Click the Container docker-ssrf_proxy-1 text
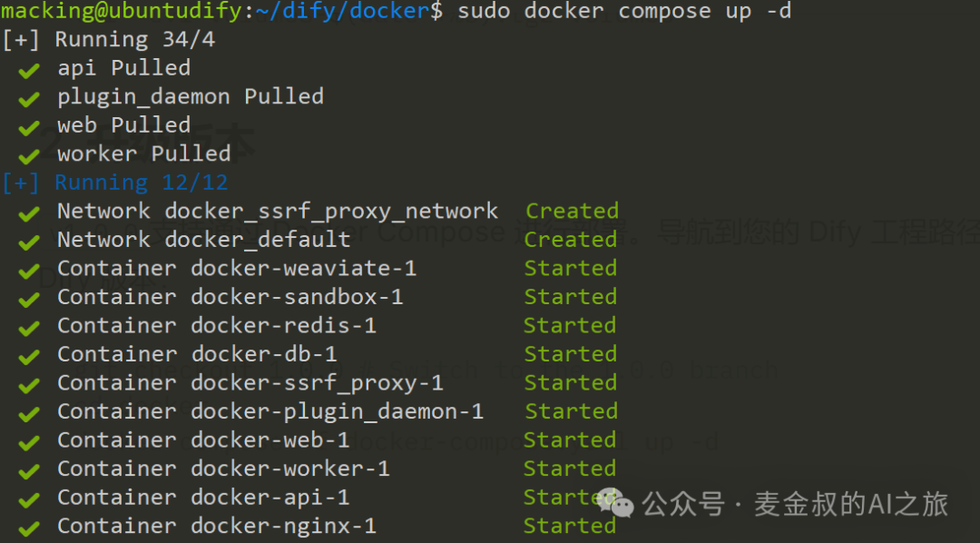This screenshot has width=980, height=543. pyautogui.click(x=250, y=383)
